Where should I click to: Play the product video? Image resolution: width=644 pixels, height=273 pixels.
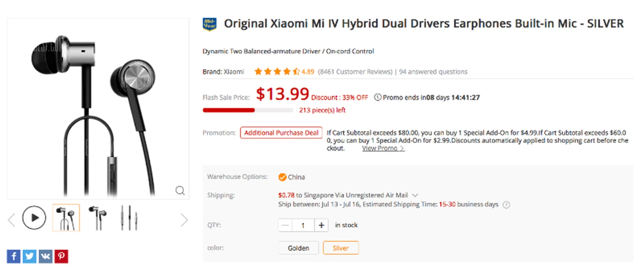[x=34, y=218]
